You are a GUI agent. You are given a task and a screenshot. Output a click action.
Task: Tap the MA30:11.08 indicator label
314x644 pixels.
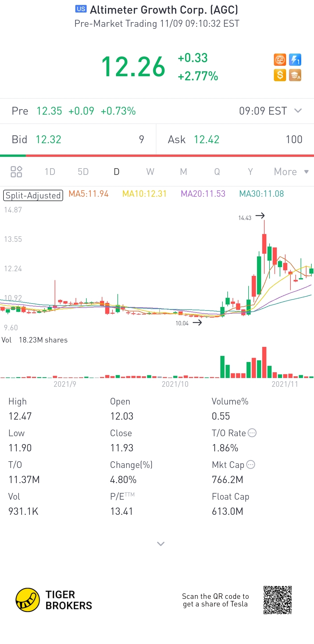tap(261, 194)
